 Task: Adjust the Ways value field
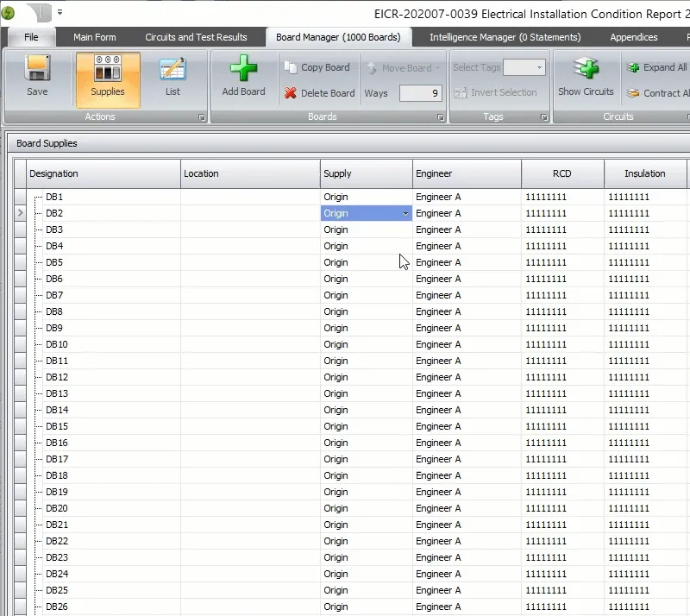pos(423,92)
